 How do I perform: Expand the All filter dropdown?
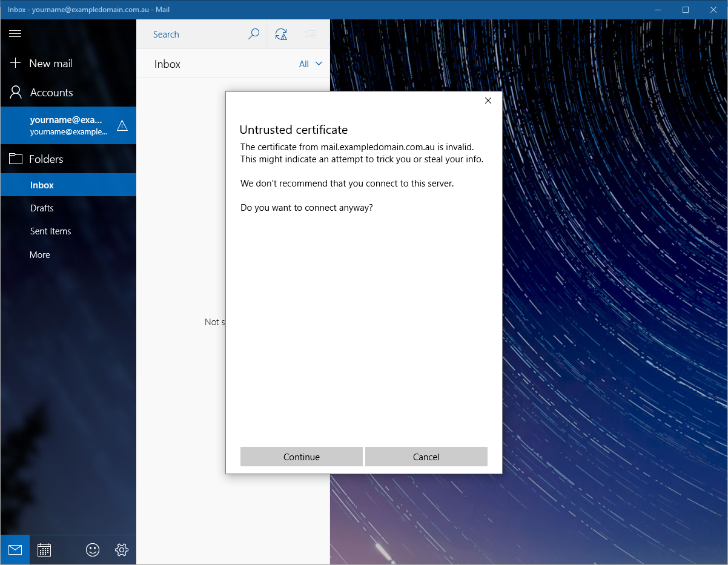311,64
